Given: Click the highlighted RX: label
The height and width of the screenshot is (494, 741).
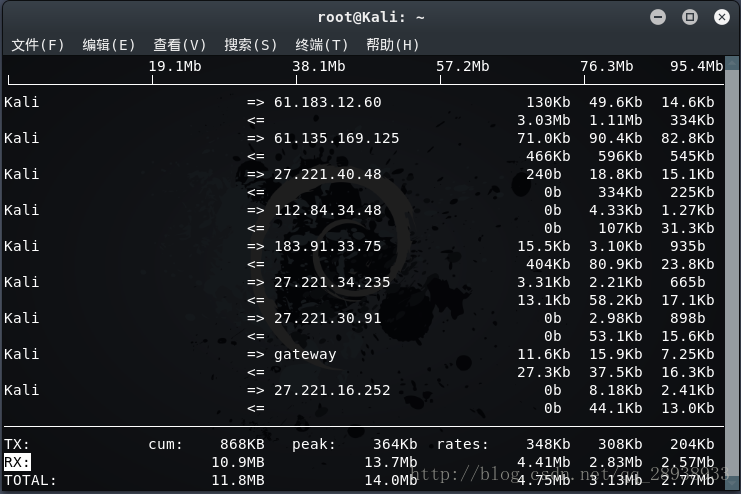Looking at the screenshot, I should (17, 462).
